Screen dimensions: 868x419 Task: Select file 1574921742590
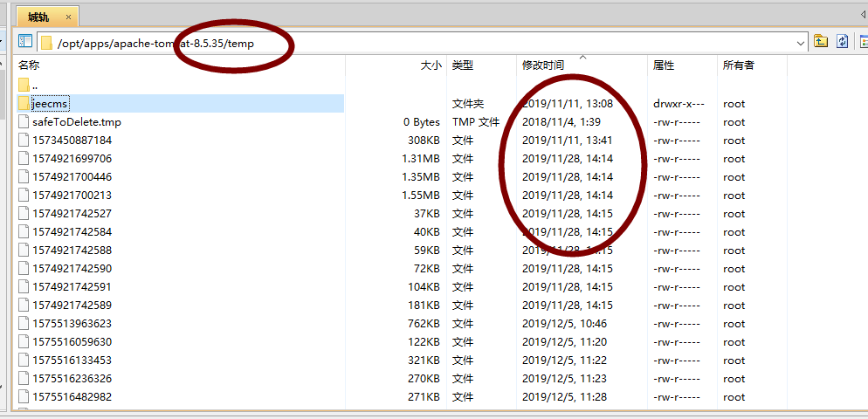click(x=72, y=269)
